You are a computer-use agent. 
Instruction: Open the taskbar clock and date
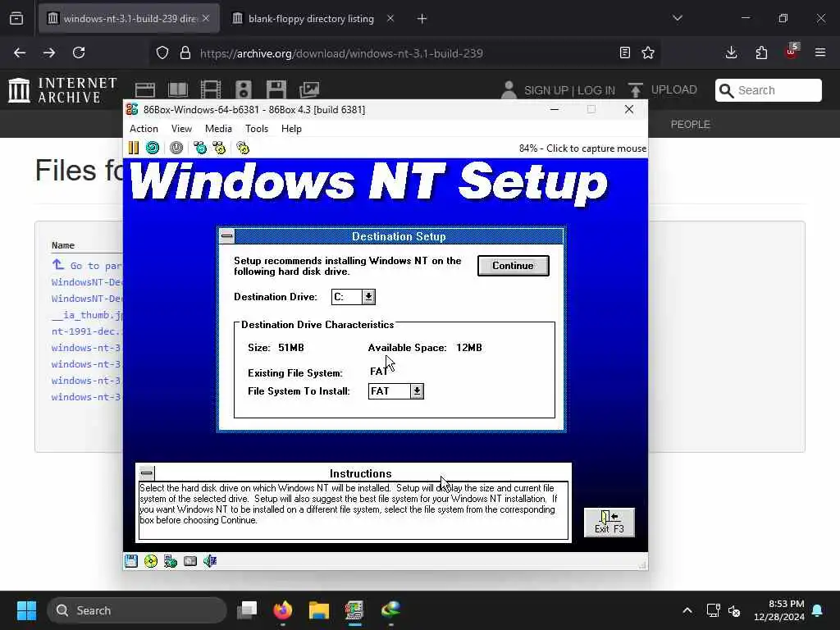click(778, 610)
